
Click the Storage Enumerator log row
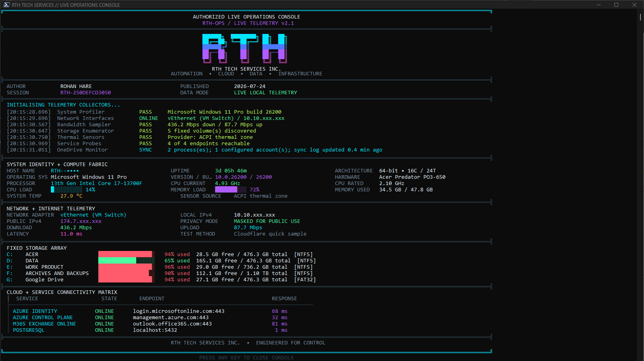tap(131, 131)
